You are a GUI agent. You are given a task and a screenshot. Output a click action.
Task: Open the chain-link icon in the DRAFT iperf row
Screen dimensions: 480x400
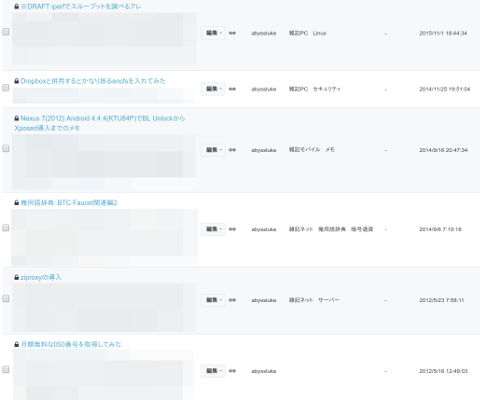[232, 33]
